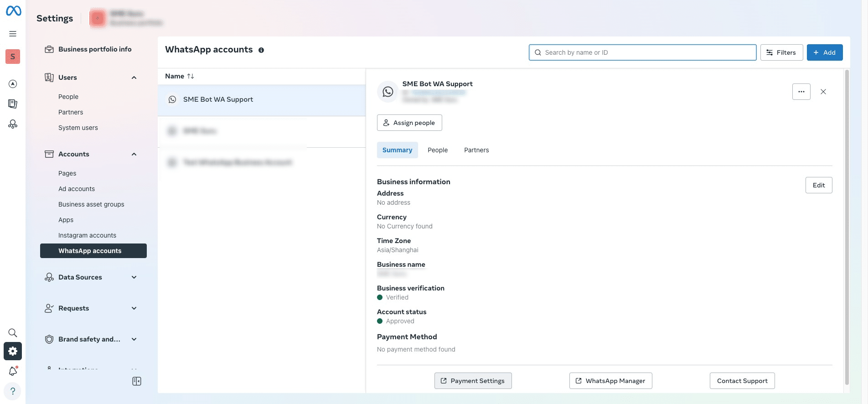Screen dimensions: 868x404
Task: Expand the Brand safety section chevron
Action: coord(134,339)
